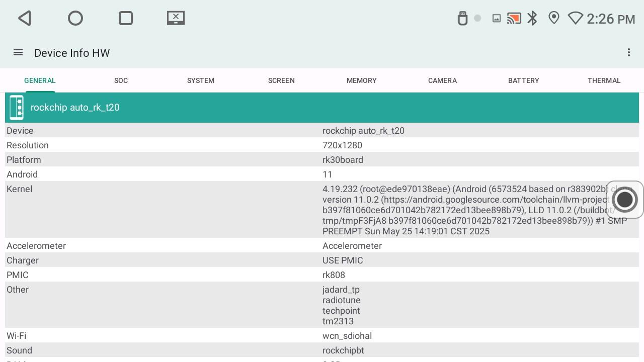Tap the Bluetooth status icon
This screenshot has width=644, height=362.
point(532,19)
